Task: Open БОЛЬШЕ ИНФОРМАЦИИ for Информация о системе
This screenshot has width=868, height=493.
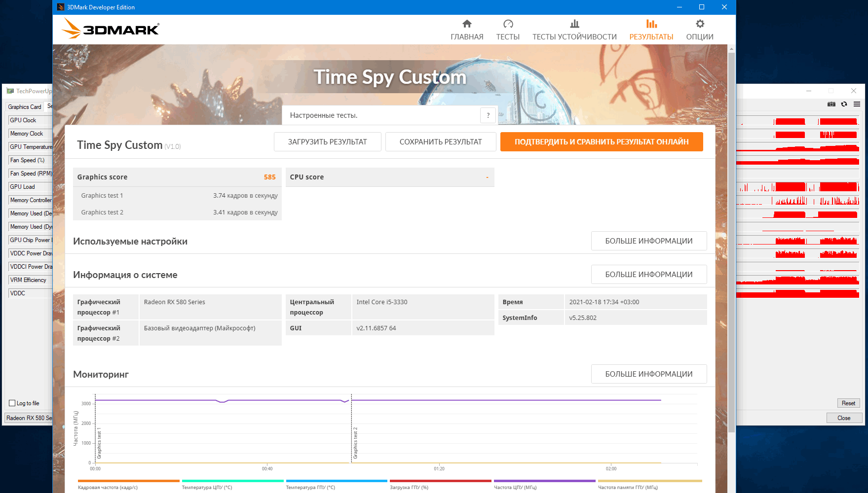Action: coord(649,274)
